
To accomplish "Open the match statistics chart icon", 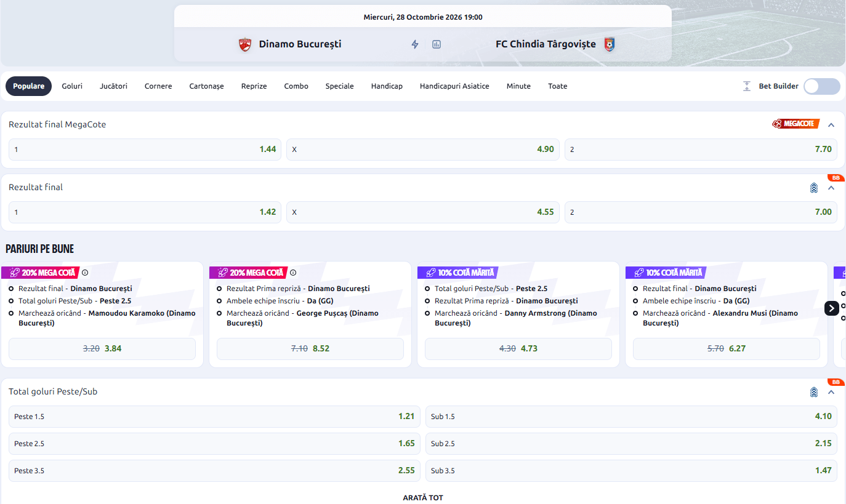I will [437, 44].
